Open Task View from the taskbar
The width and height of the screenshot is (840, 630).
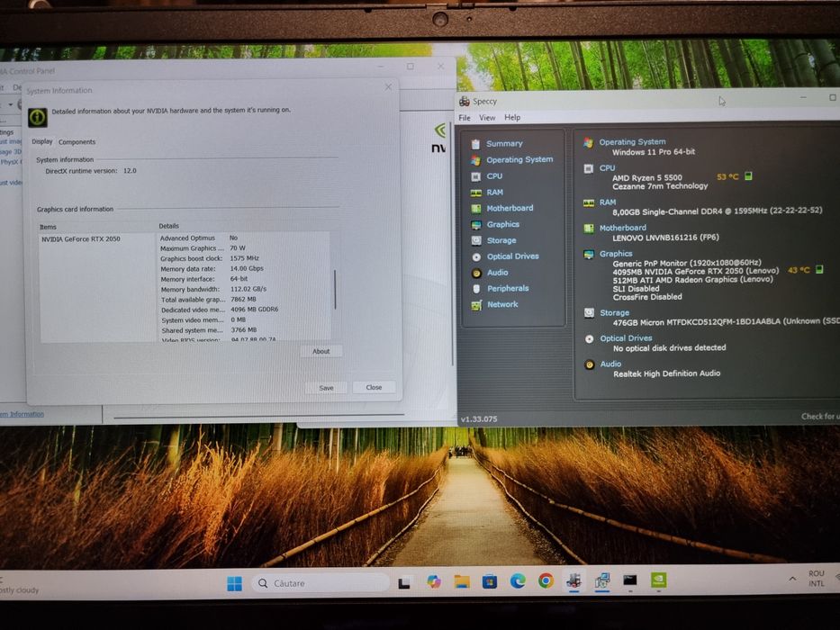[405, 583]
